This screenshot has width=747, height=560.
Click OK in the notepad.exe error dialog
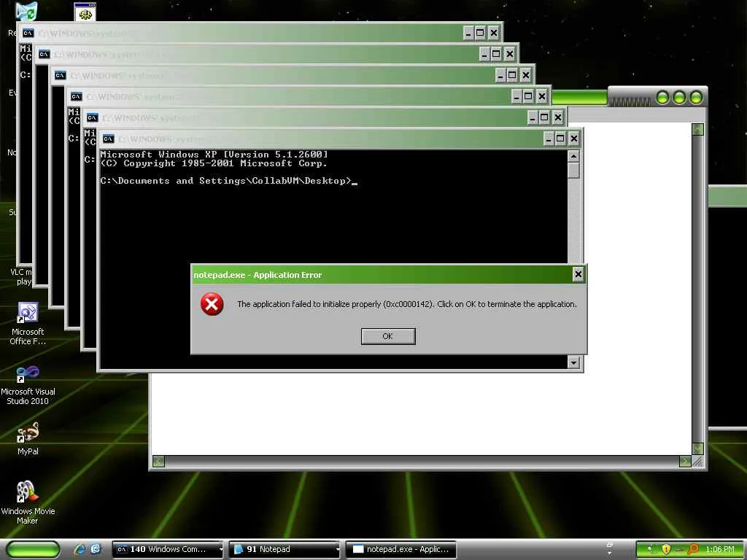click(388, 336)
